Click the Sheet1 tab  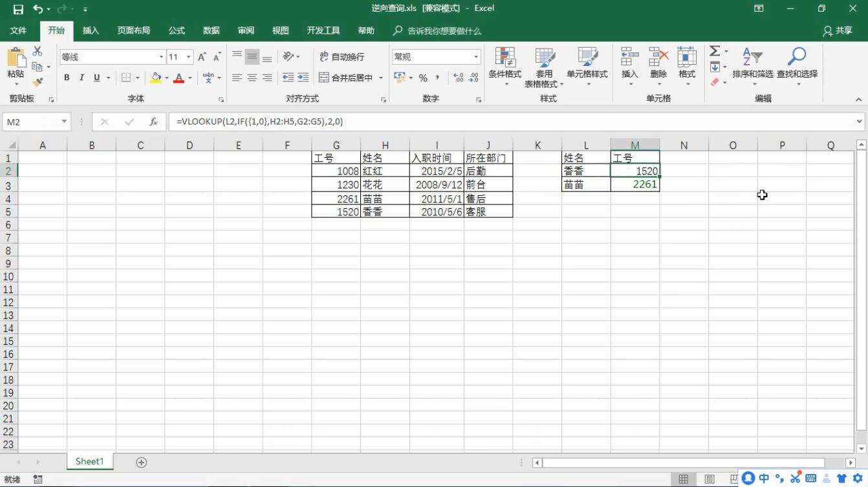89,461
